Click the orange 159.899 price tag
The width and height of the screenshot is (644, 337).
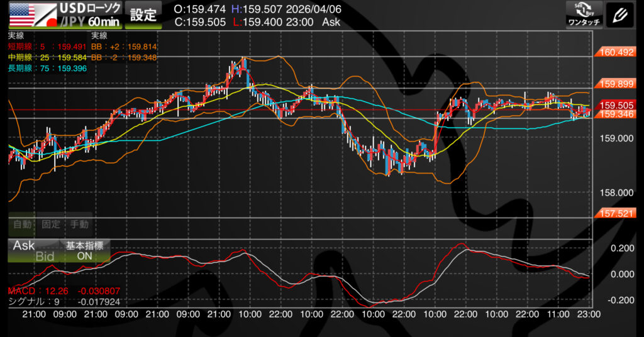(x=616, y=84)
